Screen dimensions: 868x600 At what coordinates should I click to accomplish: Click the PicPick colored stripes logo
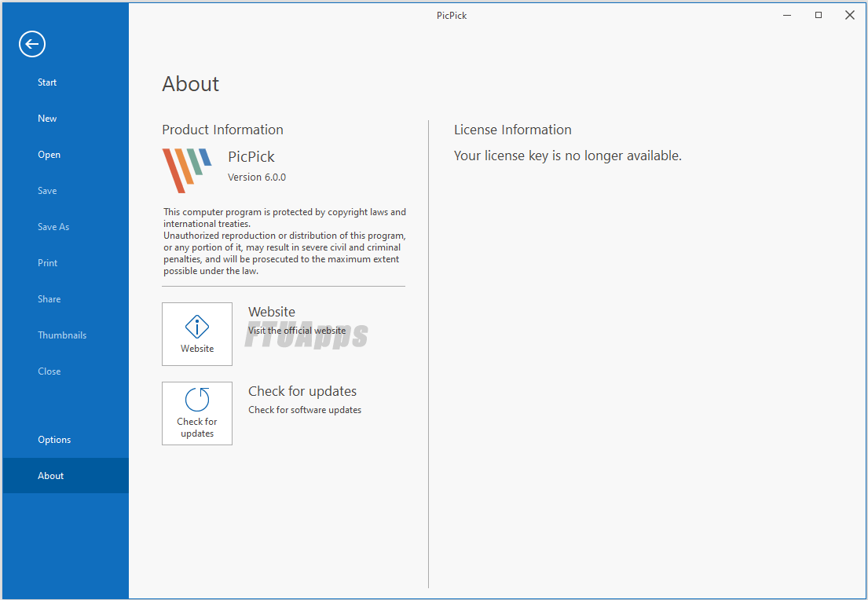pos(187,170)
